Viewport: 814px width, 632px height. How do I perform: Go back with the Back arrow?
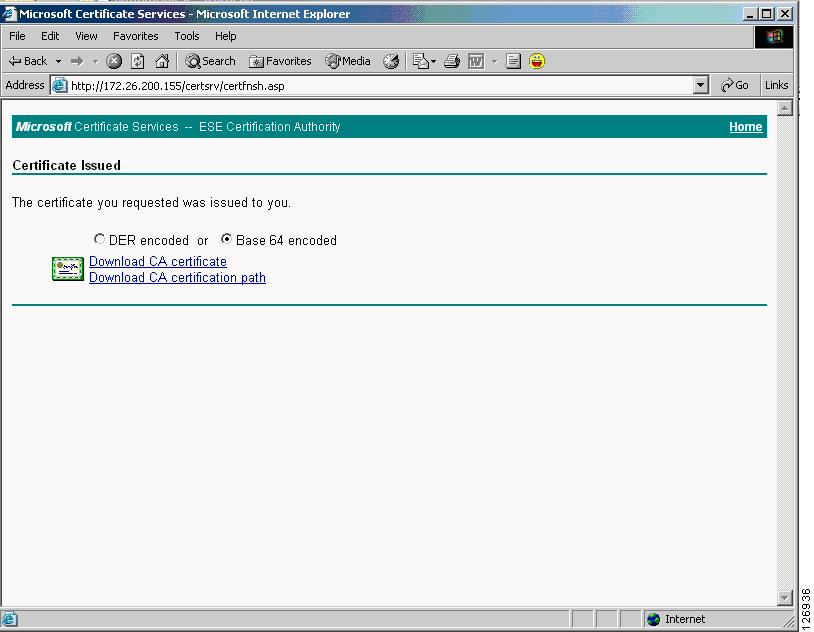point(28,61)
